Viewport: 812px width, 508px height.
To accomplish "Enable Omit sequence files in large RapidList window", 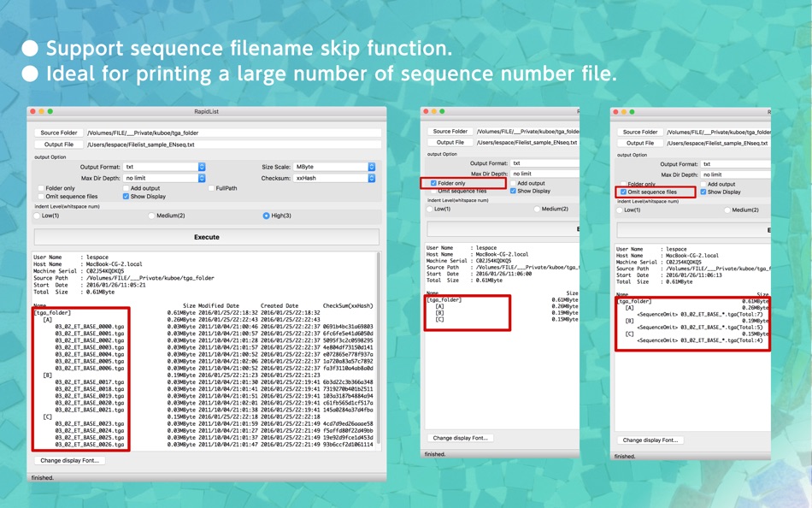I will click(41, 197).
